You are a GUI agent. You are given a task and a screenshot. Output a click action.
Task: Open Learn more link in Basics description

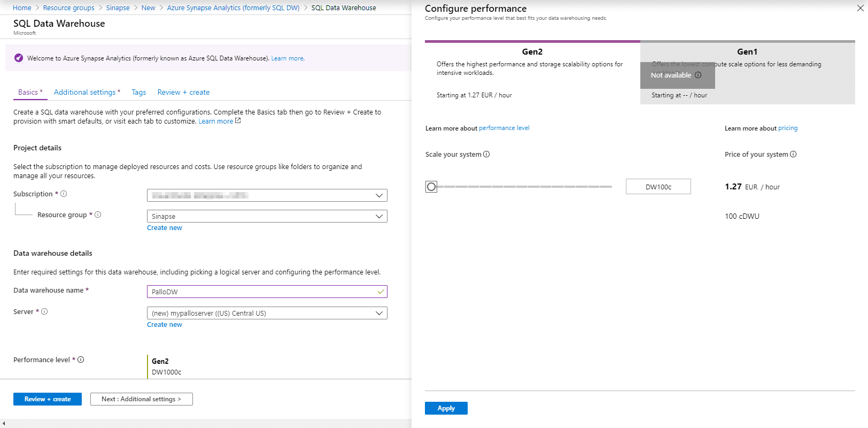[x=216, y=121]
